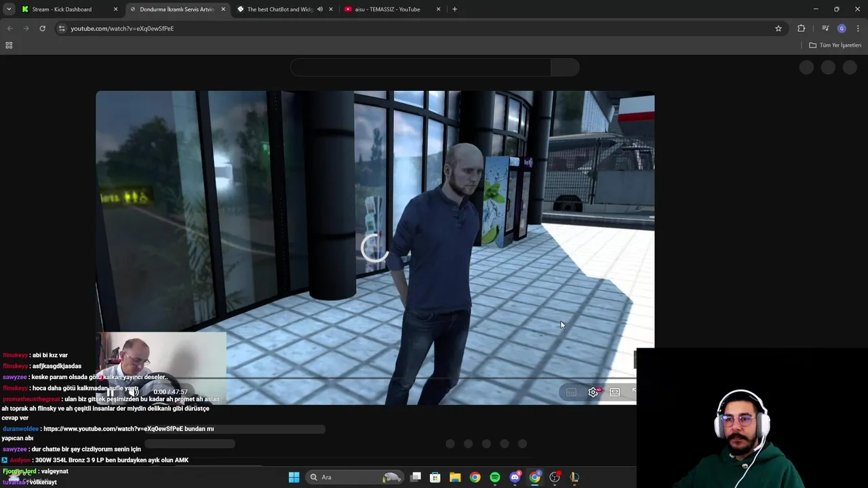The width and height of the screenshot is (868, 488).
Task: Open Discord from the taskbar
Action: (x=515, y=477)
